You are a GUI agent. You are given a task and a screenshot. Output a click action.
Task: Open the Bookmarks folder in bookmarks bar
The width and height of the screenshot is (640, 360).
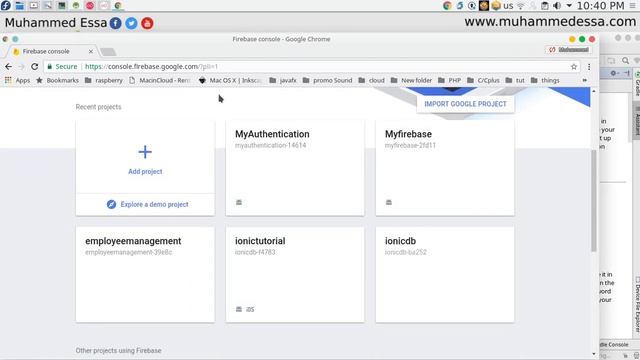[x=57, y=80]
